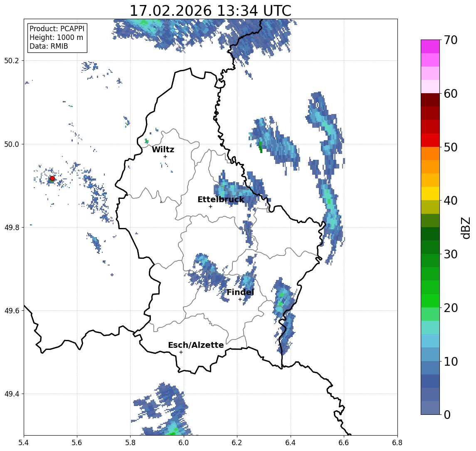
Task: Click the colorbar tick label 0
Action: pyautogui.click(x=447, y=414)
